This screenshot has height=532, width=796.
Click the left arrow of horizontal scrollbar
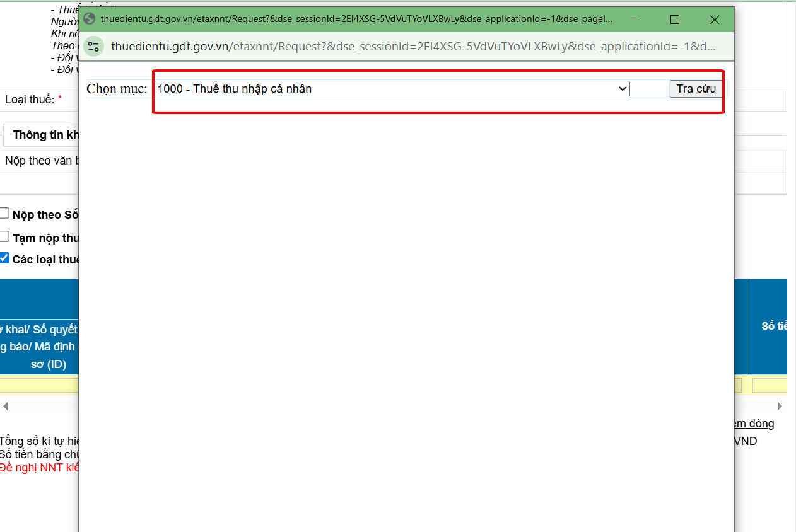point(6,406)
